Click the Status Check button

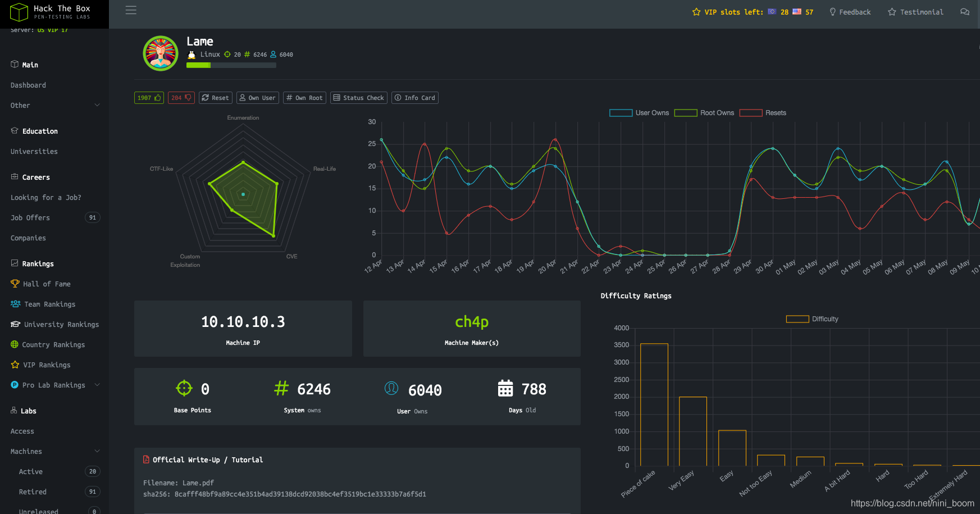(359, 98)
